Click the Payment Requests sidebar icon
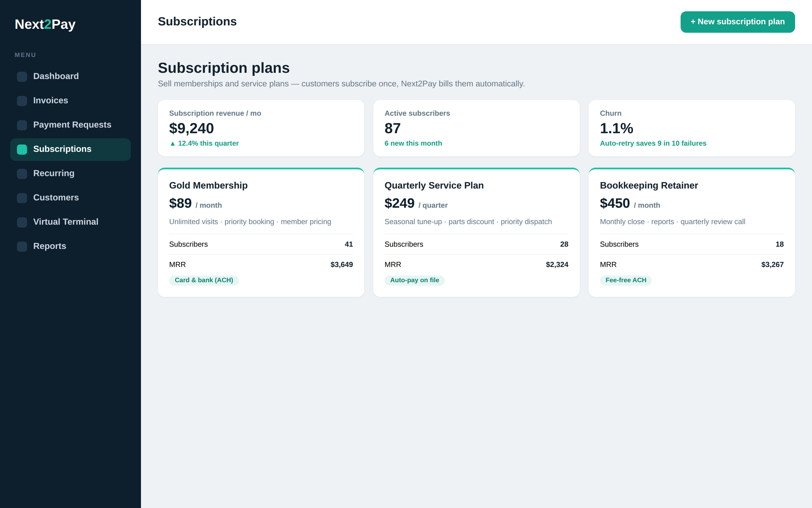812x508 pixels. 22,125
